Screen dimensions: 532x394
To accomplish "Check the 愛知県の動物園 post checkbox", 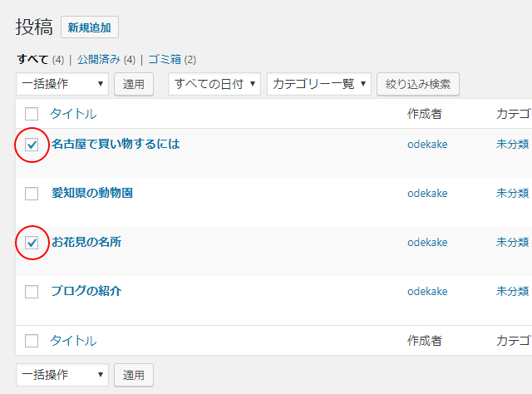I will (32, 194).
